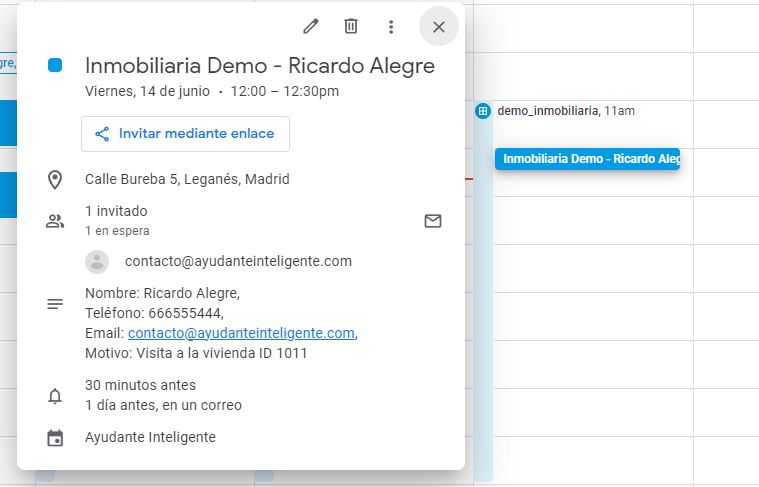Click the guest avatar icon

click(x=97, y=262)
